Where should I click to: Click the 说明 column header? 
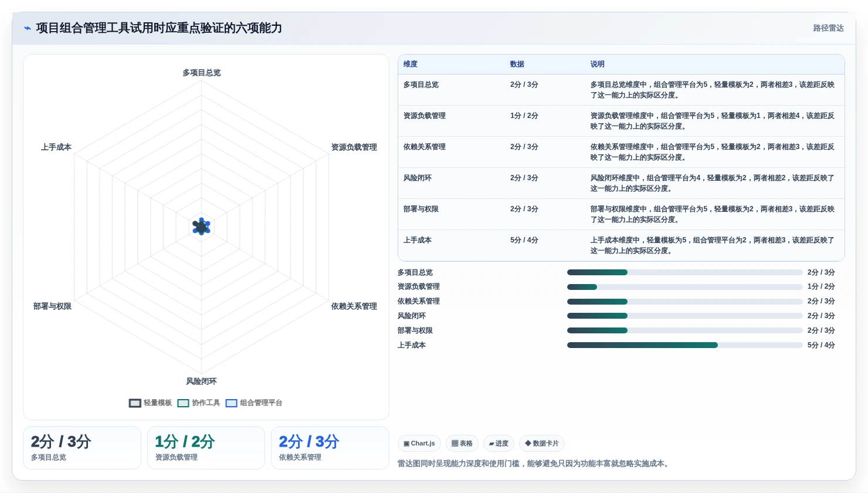(598, 64)
